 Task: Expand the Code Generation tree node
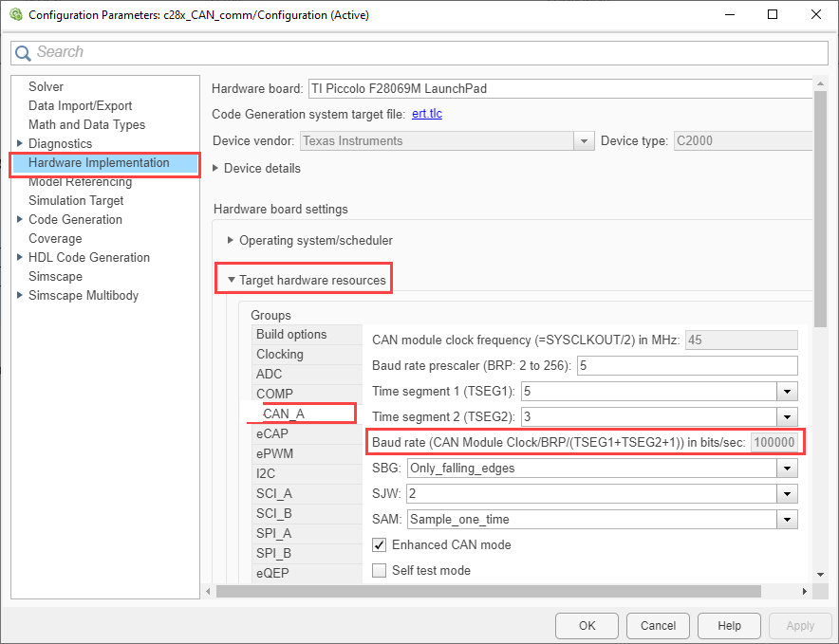(20, 219)
